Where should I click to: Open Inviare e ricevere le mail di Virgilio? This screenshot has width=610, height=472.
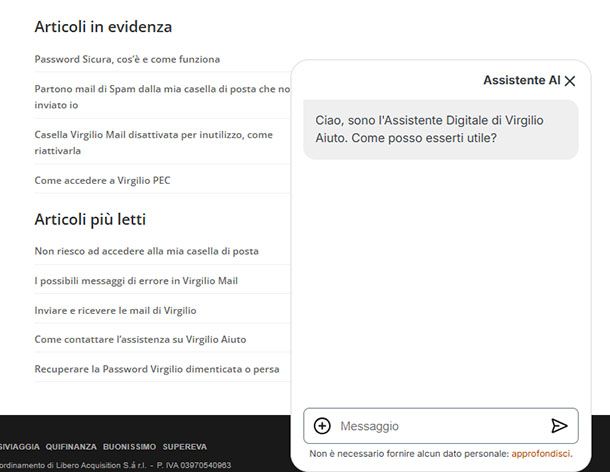tap(116, 311)
